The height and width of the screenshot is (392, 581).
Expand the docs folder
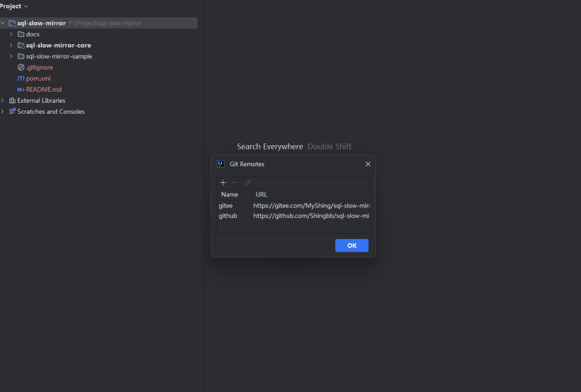pyautogui.click(x=10, y=34)
